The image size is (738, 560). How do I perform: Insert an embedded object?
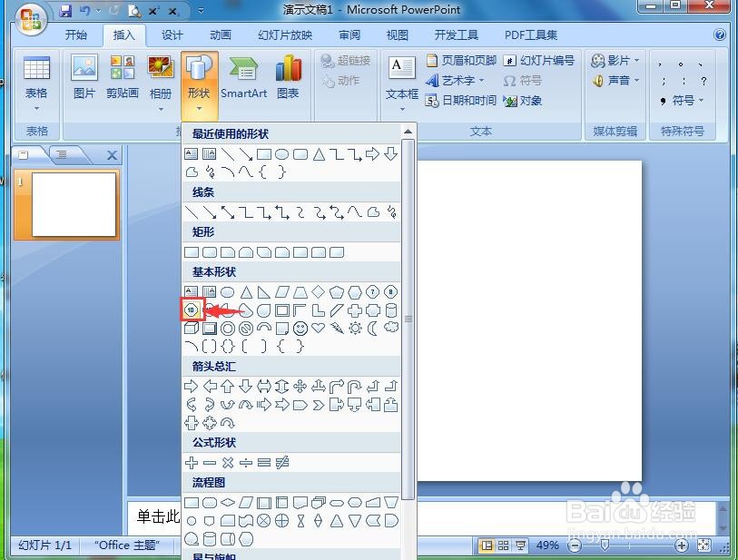coord(527,100)
